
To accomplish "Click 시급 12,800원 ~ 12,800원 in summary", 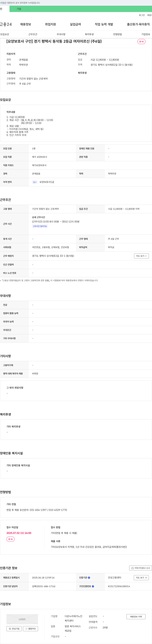I will coord(105,60).
